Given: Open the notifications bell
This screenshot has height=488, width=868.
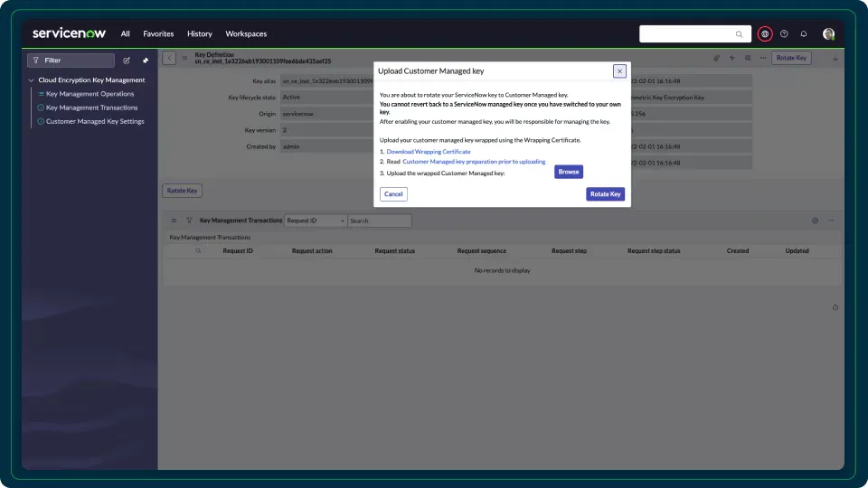Looking at the screenshot, I should tap(803, 33).
